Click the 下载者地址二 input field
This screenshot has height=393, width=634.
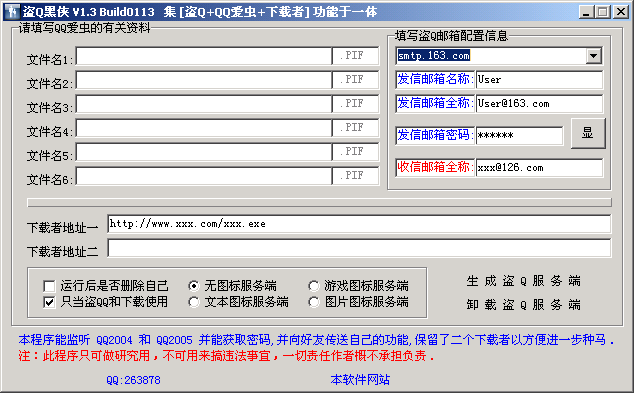click(x=359, y=248)
